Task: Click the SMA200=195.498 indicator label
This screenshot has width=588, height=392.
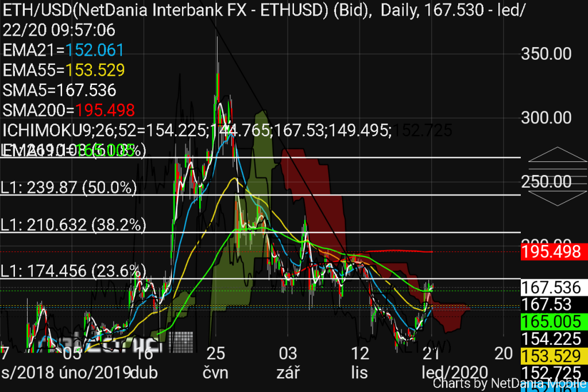Action: 68,110
